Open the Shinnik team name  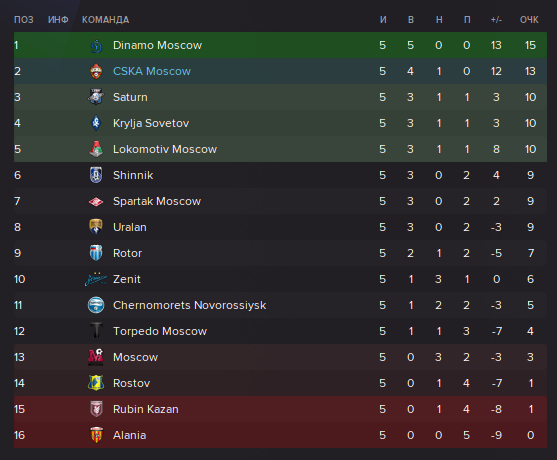133,175
